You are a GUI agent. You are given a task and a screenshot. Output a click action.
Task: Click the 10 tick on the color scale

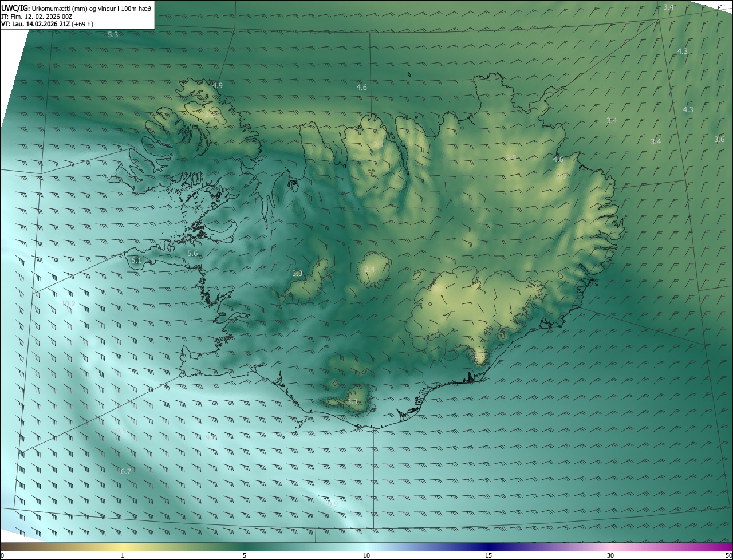(x=366, y=555)
